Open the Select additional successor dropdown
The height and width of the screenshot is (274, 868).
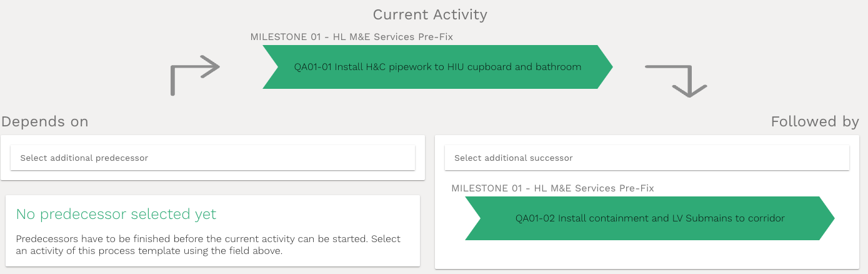pos(647,158)
